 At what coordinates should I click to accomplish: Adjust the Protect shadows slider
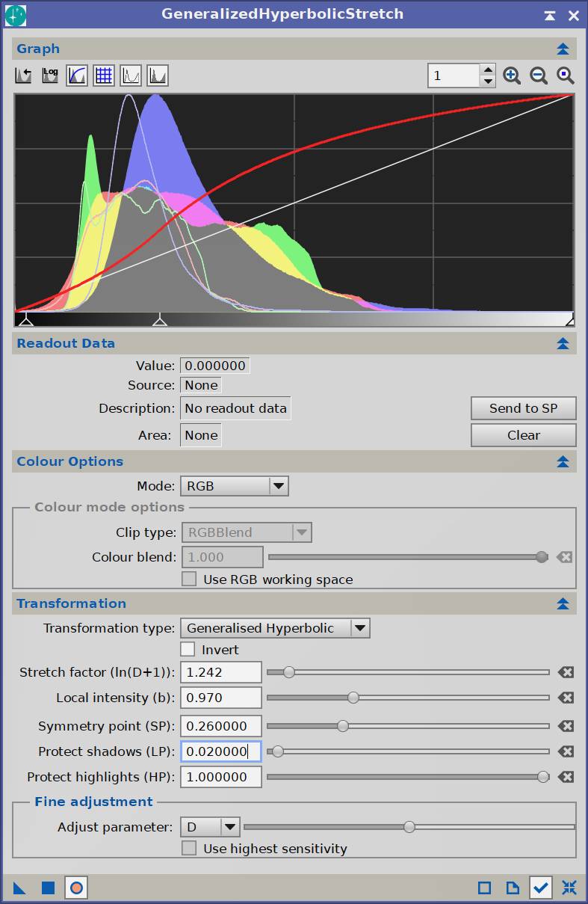(408, 751)
